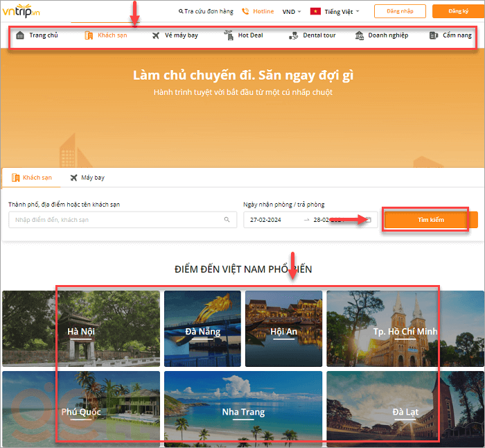The height and width of the screenshot is (448, 485).
Task: Click the hotel icon beside Khách sạn
Action: click(89, 35)
